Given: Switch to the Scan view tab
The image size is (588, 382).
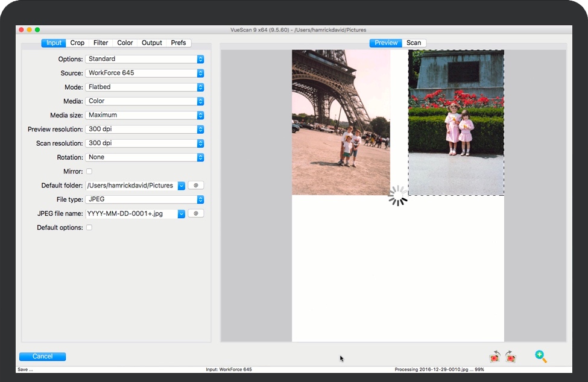Looking at the screenshot, I should click(414, 43).
